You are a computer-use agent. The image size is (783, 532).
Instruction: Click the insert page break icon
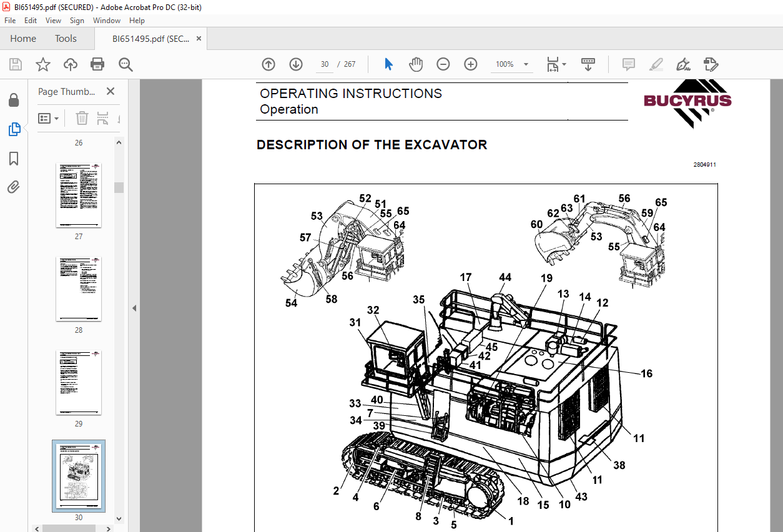pos(103,118)
